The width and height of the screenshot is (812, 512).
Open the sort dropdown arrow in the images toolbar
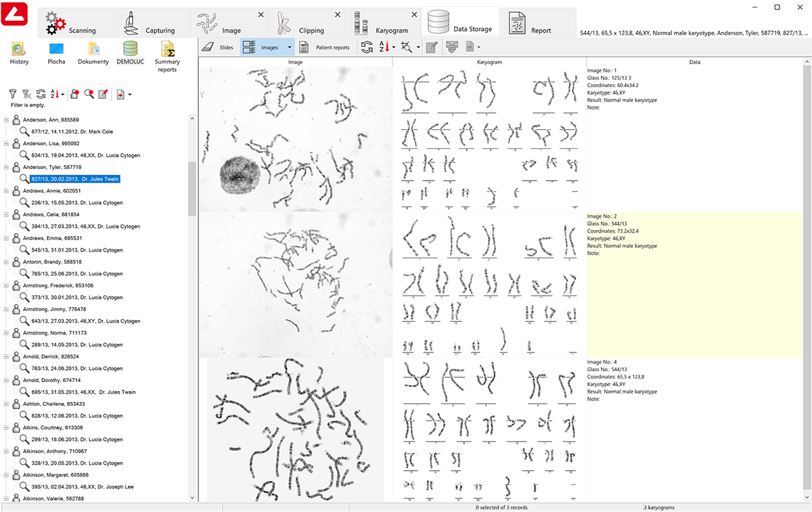pos(393,47)
